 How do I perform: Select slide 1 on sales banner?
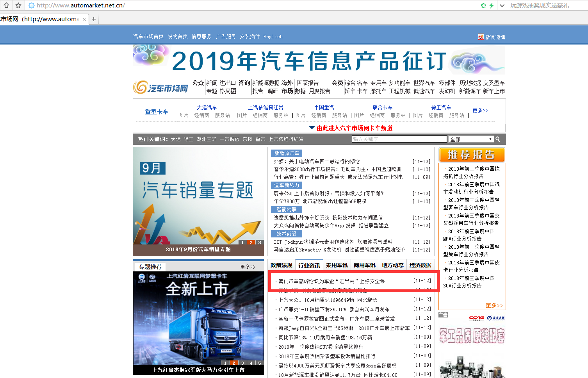tap(242, 242)
